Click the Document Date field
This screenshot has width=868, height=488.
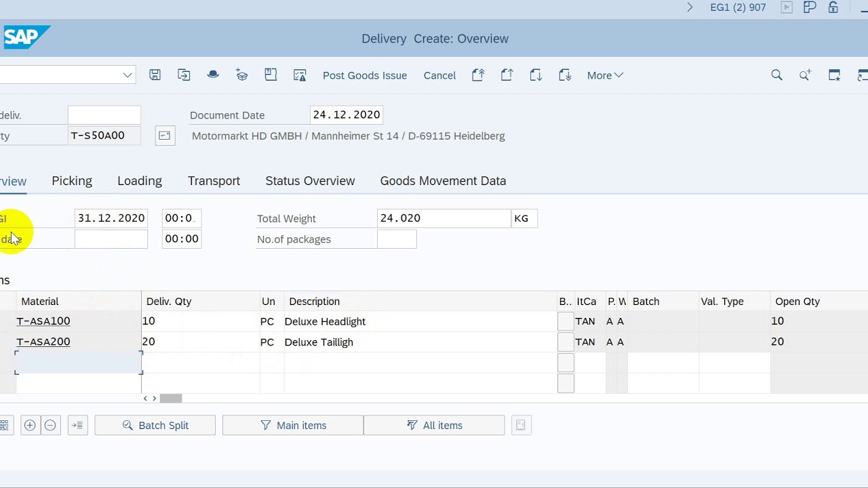347,115
